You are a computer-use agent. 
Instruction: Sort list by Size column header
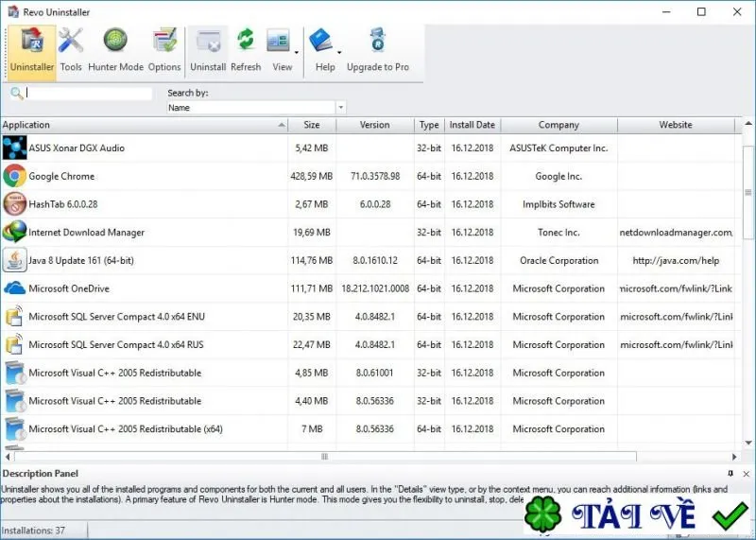pyautogui.click(x=312, y=125)
